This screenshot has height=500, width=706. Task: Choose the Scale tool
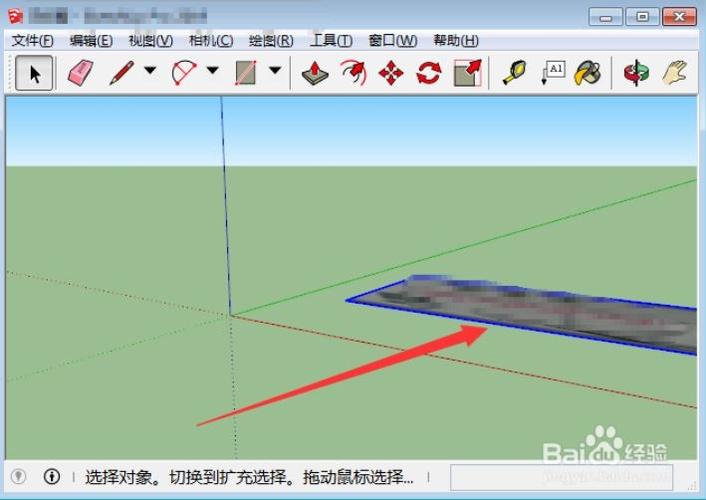tap(467, 73)
